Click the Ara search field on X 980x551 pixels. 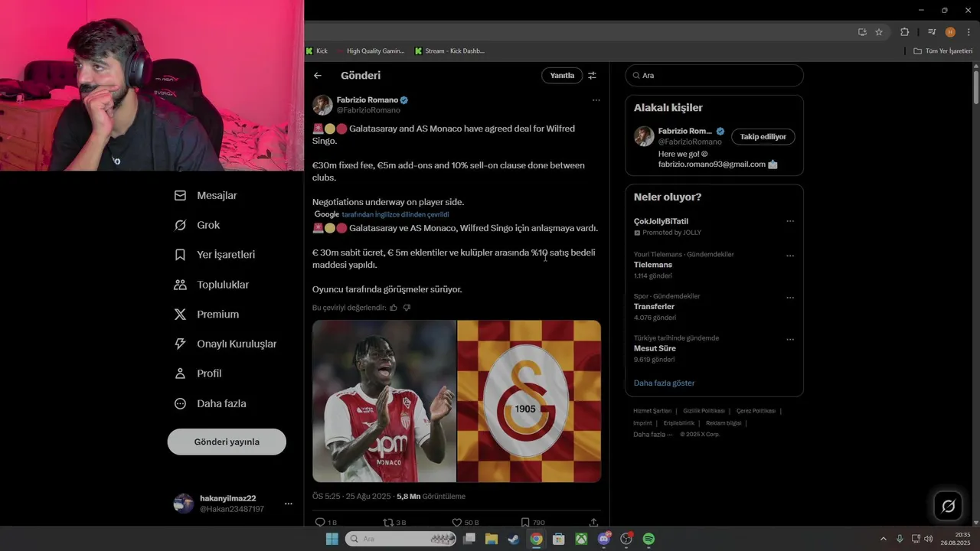pyautogui.click(x=714, y=76)
